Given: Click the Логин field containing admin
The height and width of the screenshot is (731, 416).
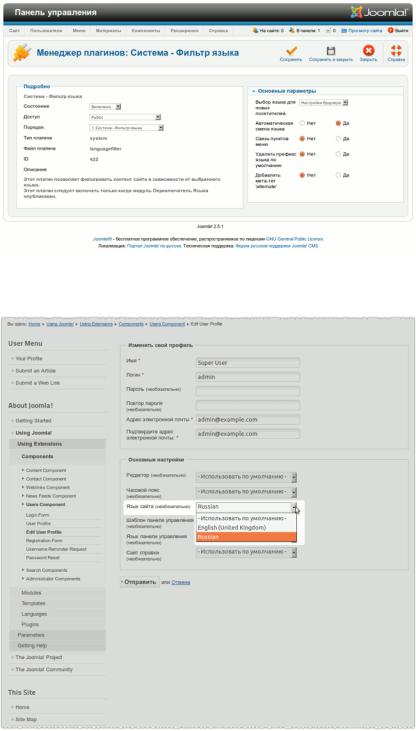Looking at the screenshot, I should 248,376.
